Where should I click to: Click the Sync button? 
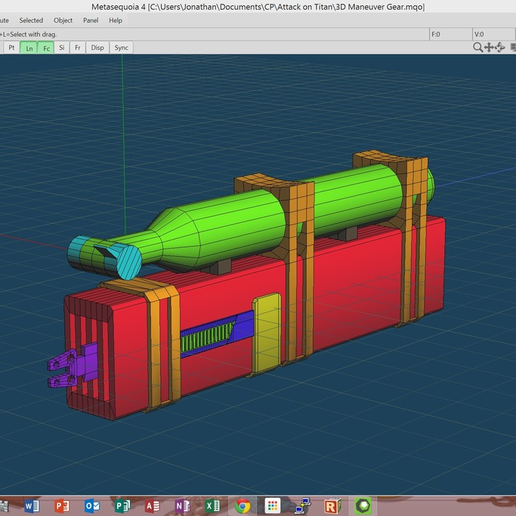(121, 48)
